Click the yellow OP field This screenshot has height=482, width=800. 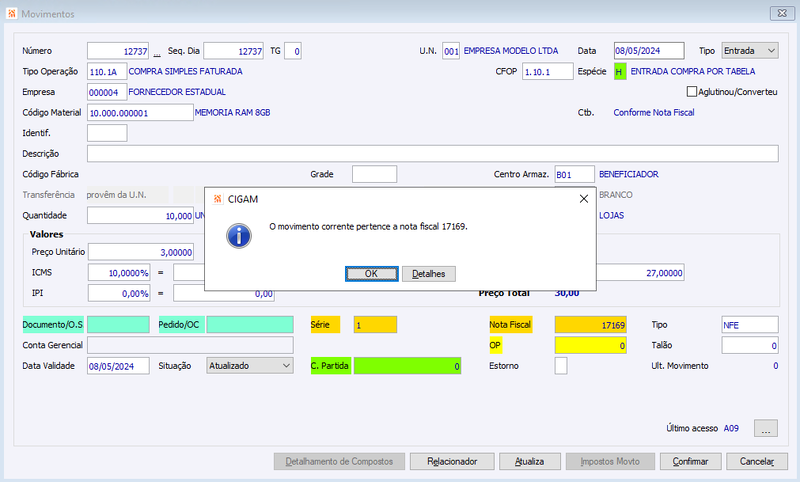(x=590, y=345)
